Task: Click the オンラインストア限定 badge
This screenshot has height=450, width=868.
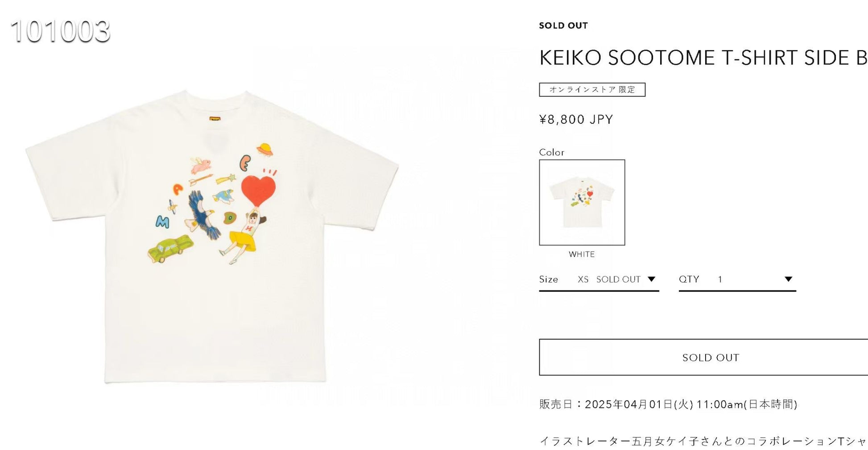Action: (592, 90)
